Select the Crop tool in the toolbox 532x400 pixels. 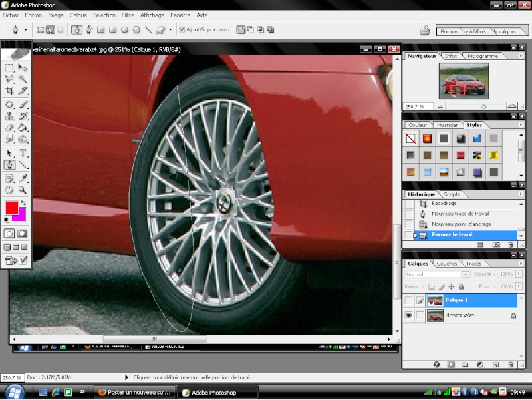[x=9, y=91]
